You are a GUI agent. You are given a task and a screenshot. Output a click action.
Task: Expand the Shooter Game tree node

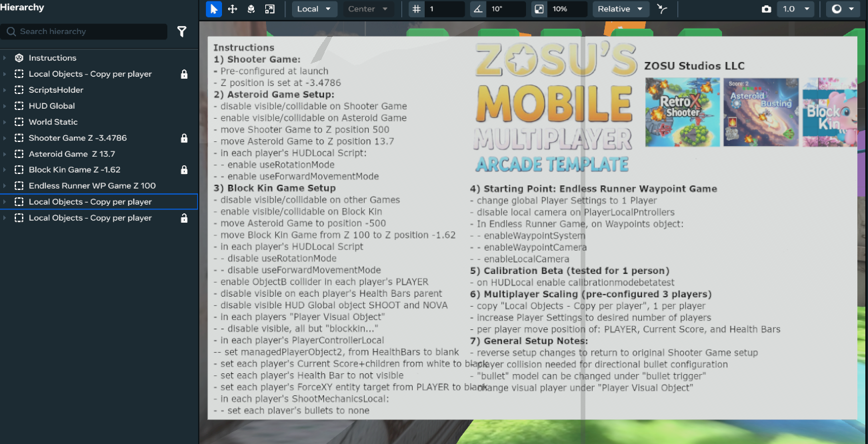coord(5,138)
